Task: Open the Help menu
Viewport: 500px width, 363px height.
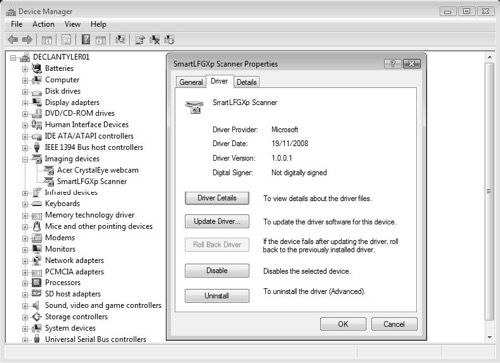Action: pyautogui.click(x=98, y=24)
